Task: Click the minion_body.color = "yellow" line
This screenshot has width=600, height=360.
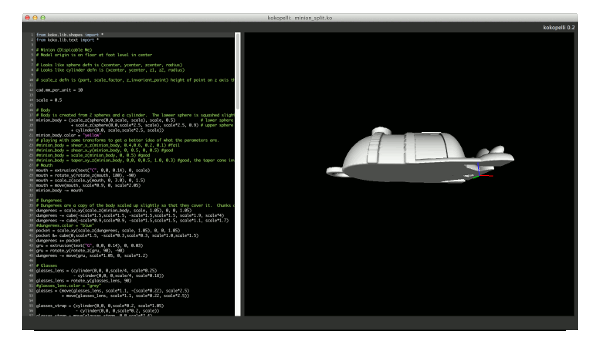Action: 68,135
